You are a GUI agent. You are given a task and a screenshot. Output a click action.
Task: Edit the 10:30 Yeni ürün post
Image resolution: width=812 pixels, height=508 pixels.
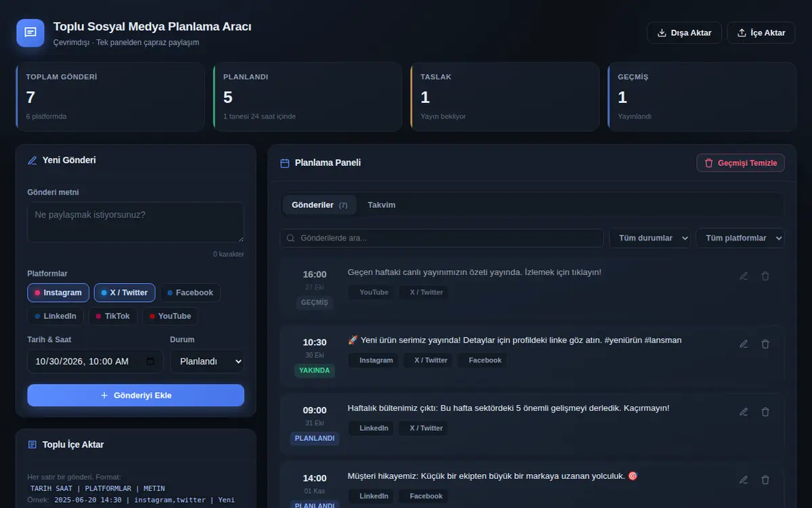coord(744,343)
